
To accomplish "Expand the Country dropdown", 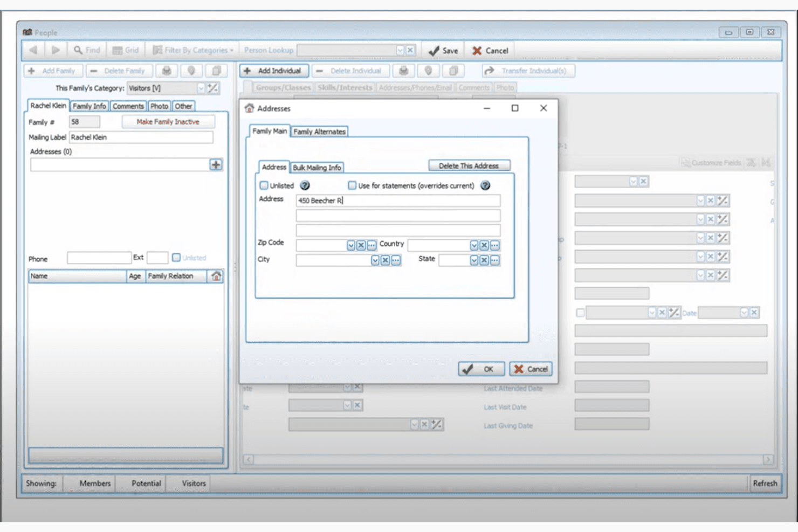I will 474,245.
